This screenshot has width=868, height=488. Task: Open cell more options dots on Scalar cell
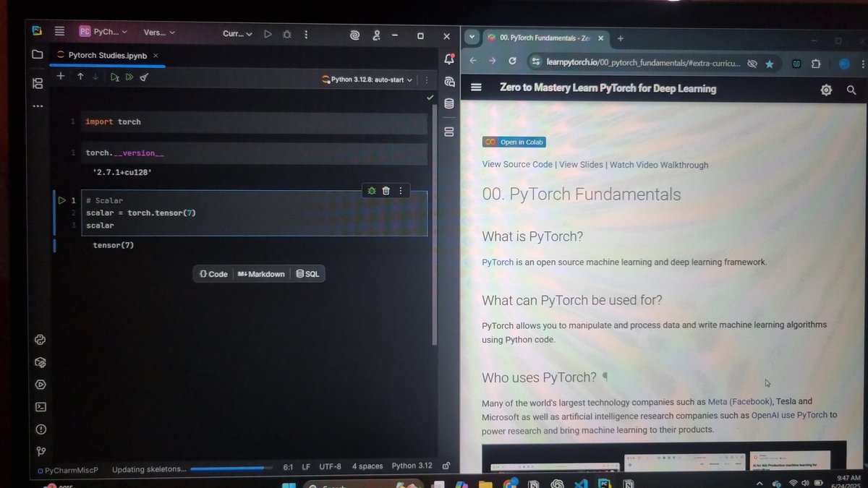[400, 191]
